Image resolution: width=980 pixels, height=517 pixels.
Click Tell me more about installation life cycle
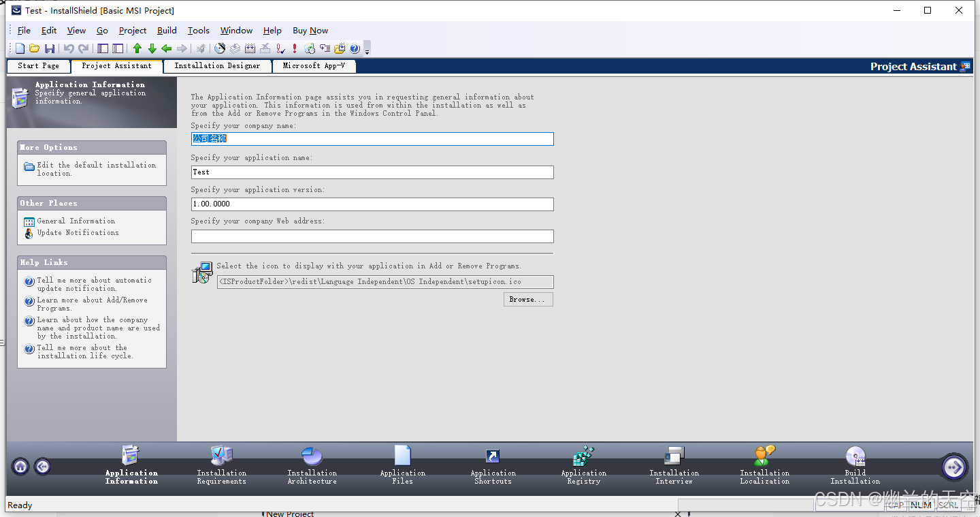[85, 351]
